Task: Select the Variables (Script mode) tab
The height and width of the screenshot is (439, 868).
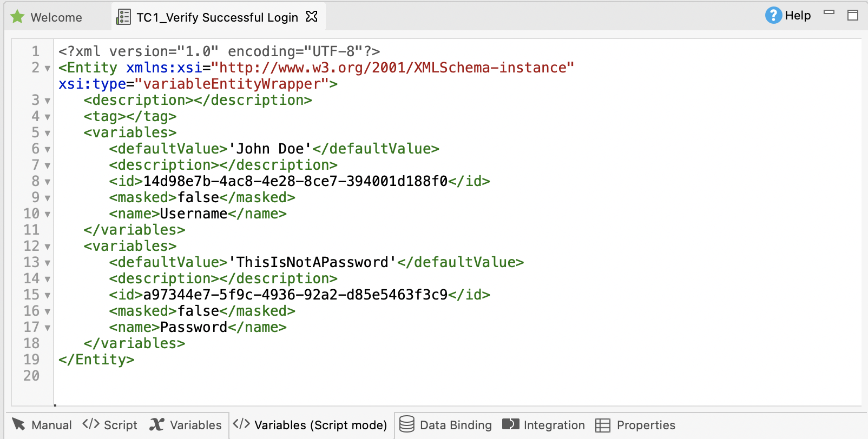Action: 320,425
